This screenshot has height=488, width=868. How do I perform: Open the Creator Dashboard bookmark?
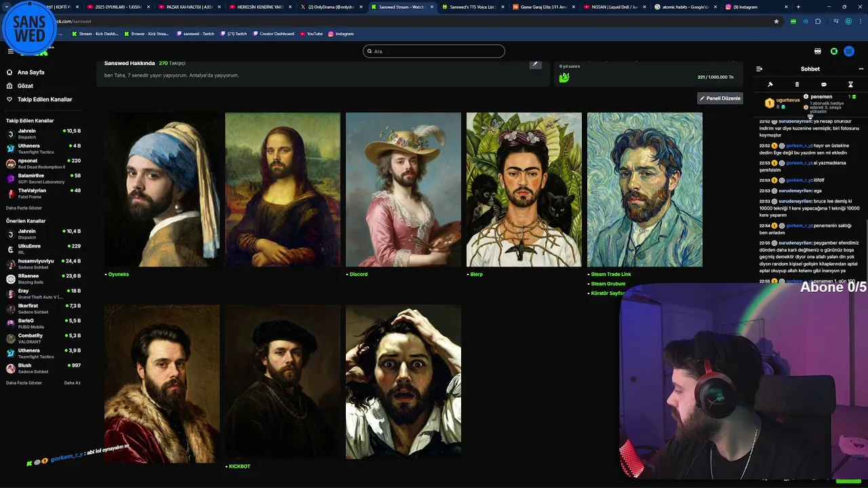coord(273,33)
